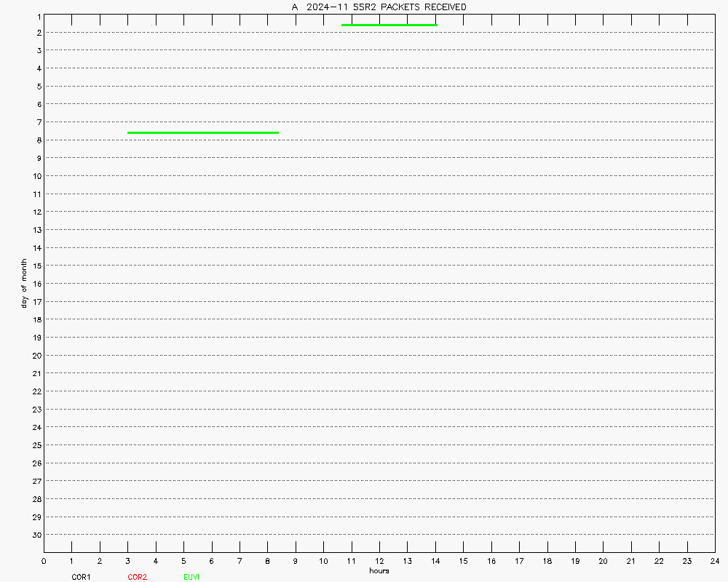Image resolution: width=728 pixels, height=582 pixels.
Task: Click the green EUVI bar on day 1
Action: click(x=389, y=25)
